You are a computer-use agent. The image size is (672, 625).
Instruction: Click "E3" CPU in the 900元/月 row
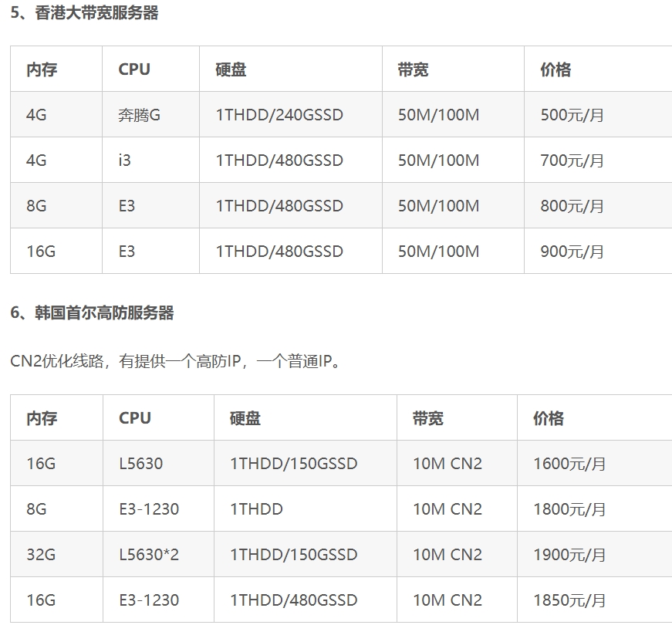coord(127,252)
